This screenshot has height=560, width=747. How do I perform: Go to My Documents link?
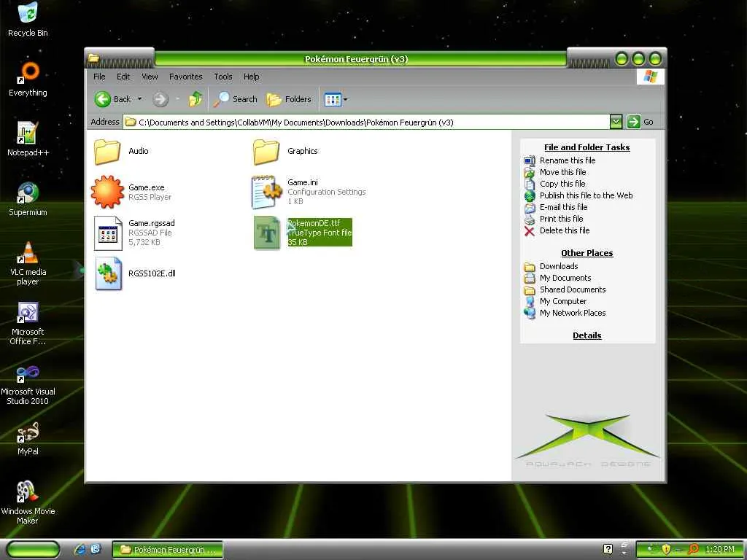pyautogui.click(x=565, y=278)
